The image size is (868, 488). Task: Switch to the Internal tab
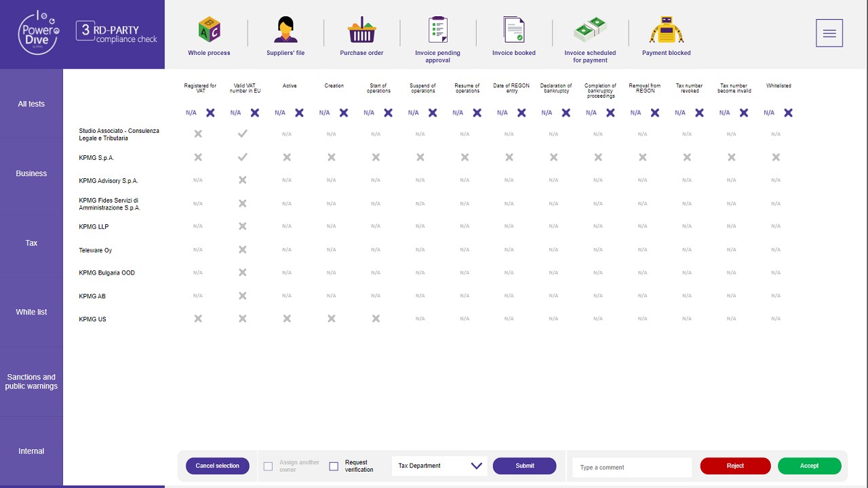click(31, 451)
